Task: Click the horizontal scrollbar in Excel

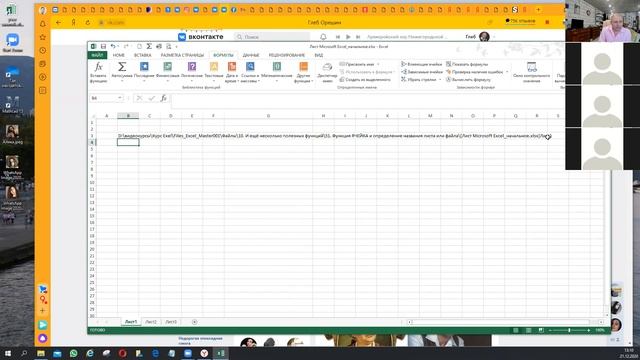Action: 505,322
